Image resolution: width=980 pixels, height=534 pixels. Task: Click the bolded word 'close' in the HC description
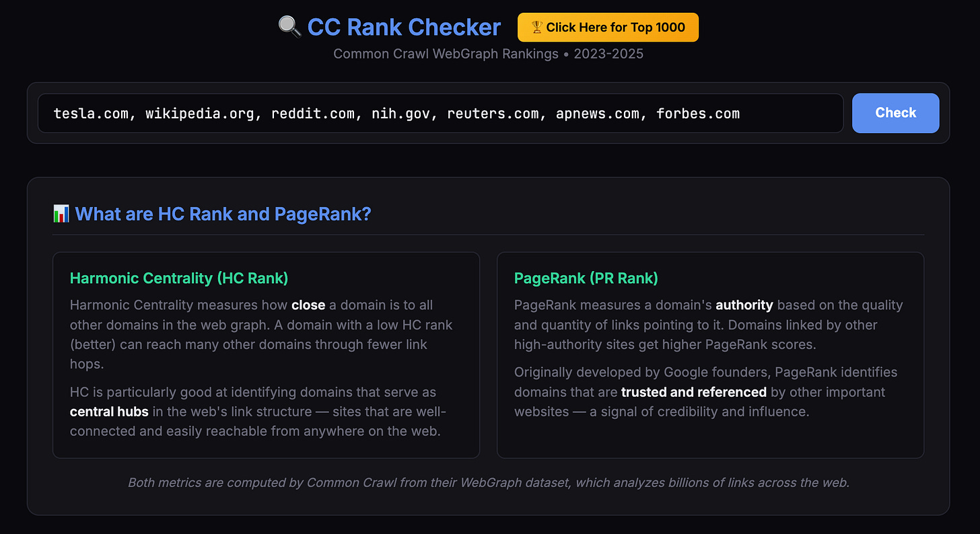tap(308, 305)
